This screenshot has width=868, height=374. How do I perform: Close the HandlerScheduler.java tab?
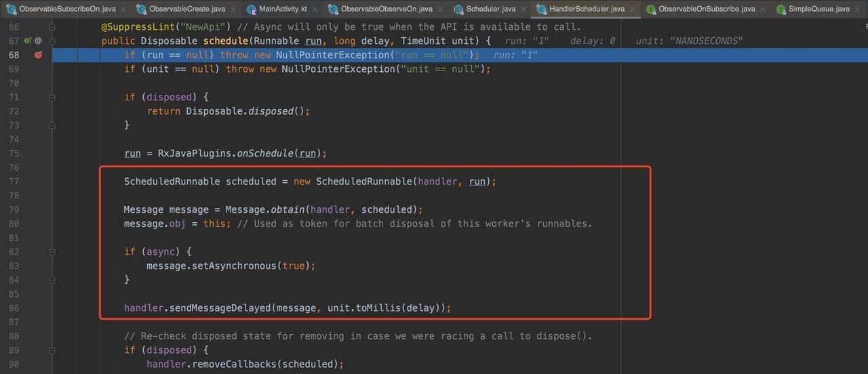(x=634, y=9)
